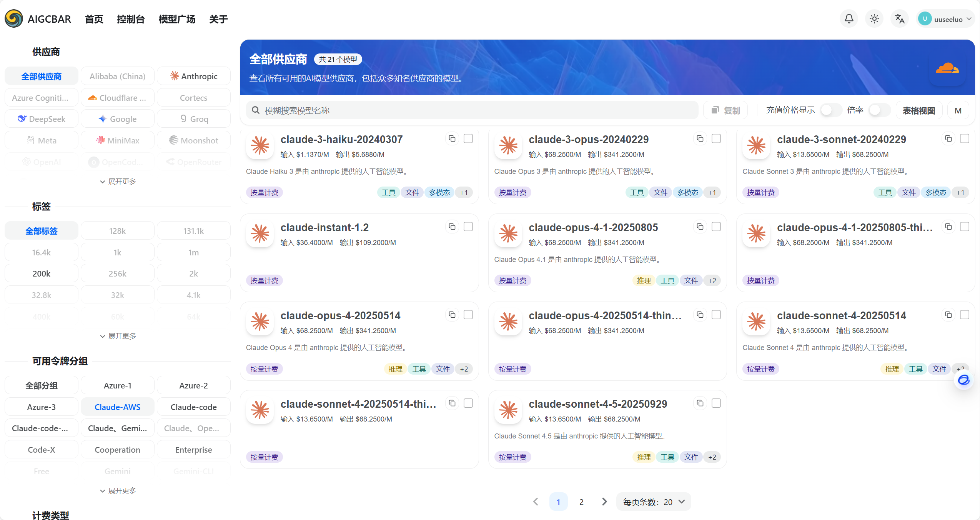
Task: Toggle the 倍率 switch
Action: [x=879, y=110]
